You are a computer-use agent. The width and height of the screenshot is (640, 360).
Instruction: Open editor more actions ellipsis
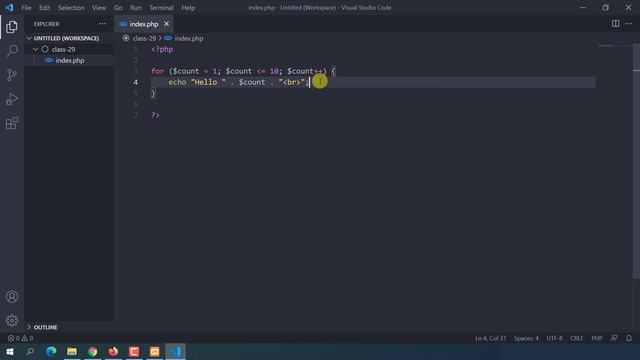629,24
